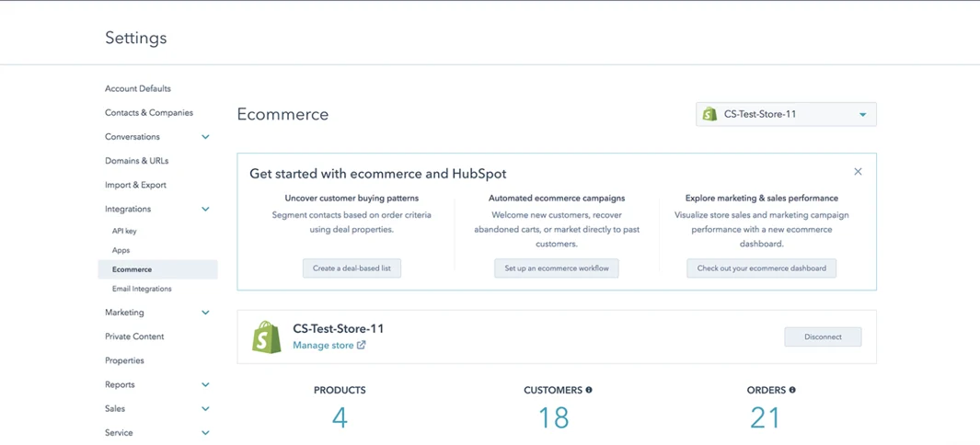Open Service in the settings sidebar
Screen dimensions: 980x445
pos(119,432)
